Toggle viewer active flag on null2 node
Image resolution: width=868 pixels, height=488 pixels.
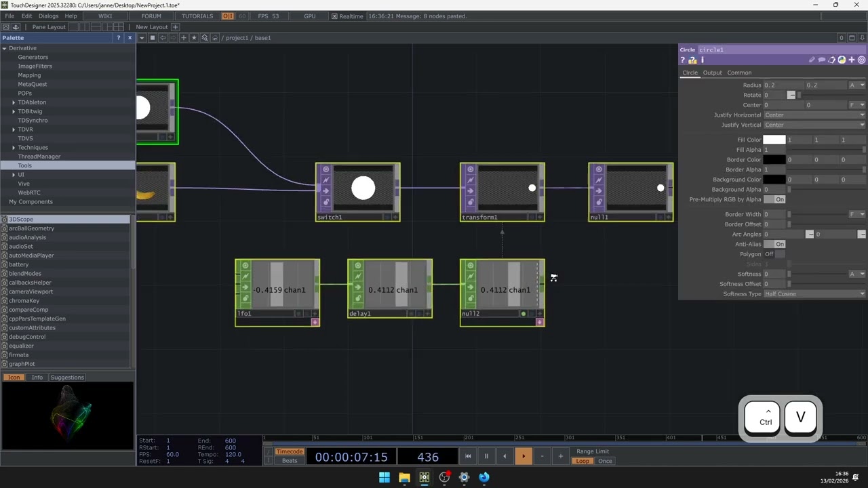pyautogui.click(x=540, y=314)
